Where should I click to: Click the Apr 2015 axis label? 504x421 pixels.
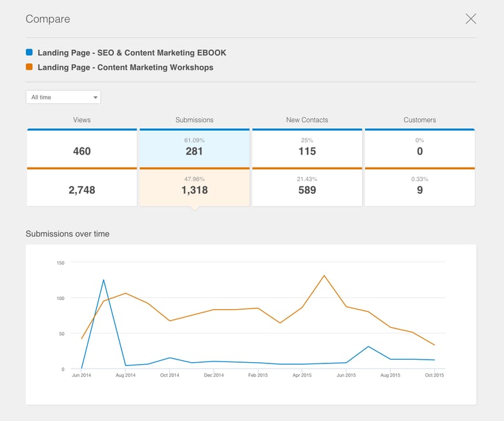pyautogui.click(x=302, y=375)
